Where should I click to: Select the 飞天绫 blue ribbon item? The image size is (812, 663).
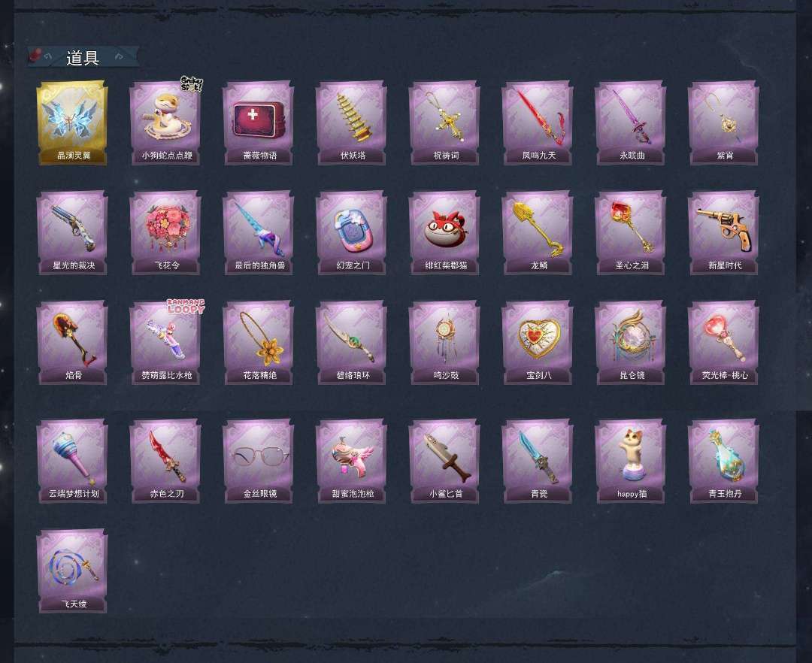coord(72,571)
